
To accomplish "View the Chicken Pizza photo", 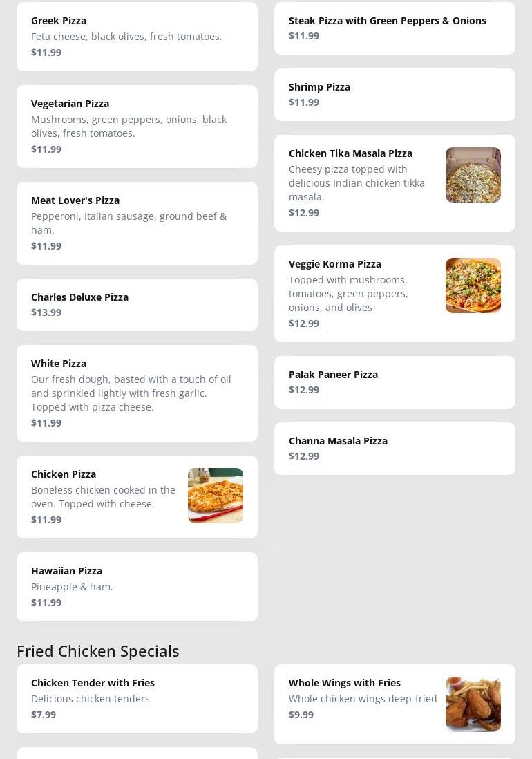I will coord(215,496).
